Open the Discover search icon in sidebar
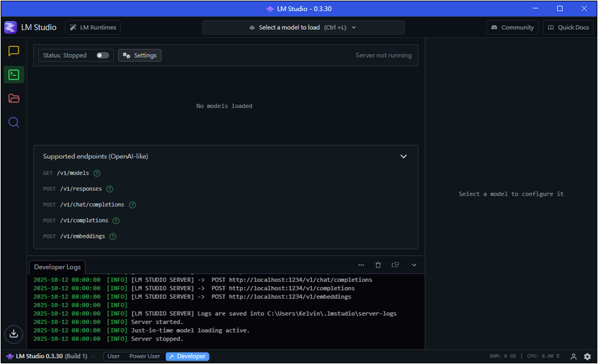 pos(14,122)
